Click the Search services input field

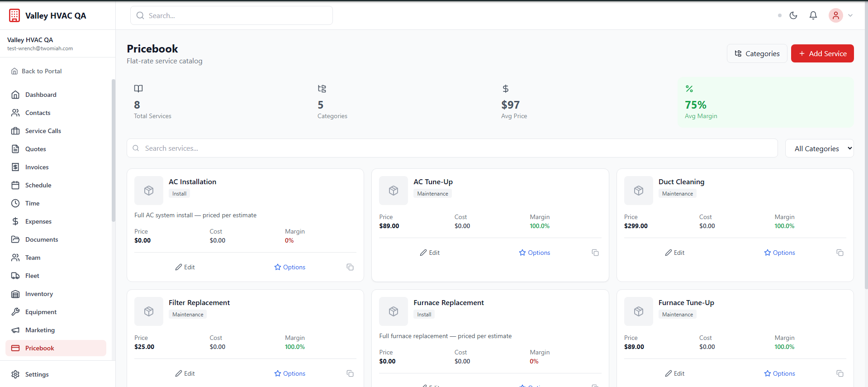(452, 148)
